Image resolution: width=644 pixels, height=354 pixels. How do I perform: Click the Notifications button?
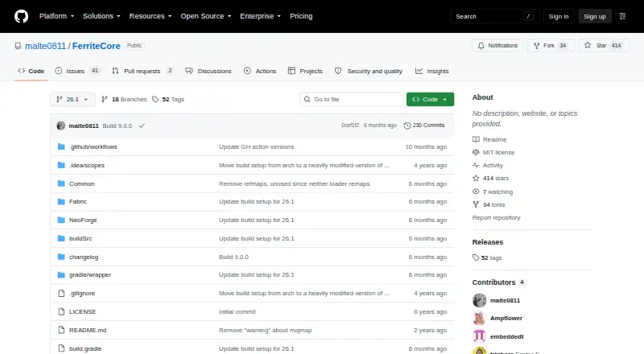[x=497, y=46]
